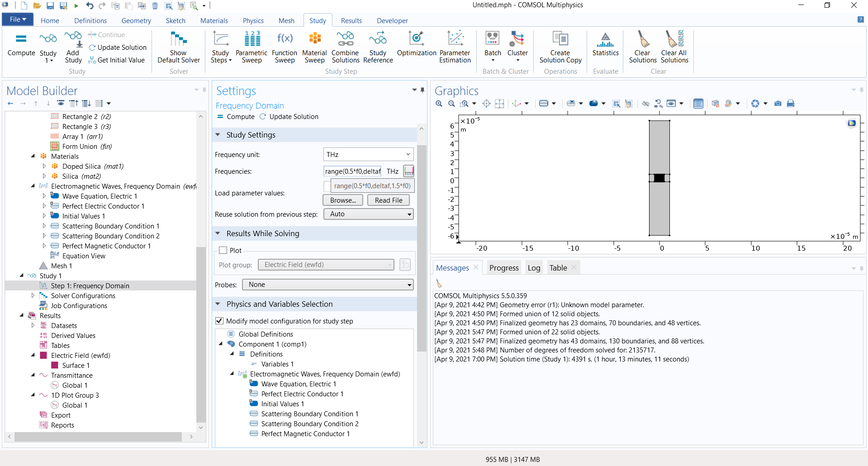Collapse Physics and Variables Selection section
868x466 pixels.
click(218, 304)
